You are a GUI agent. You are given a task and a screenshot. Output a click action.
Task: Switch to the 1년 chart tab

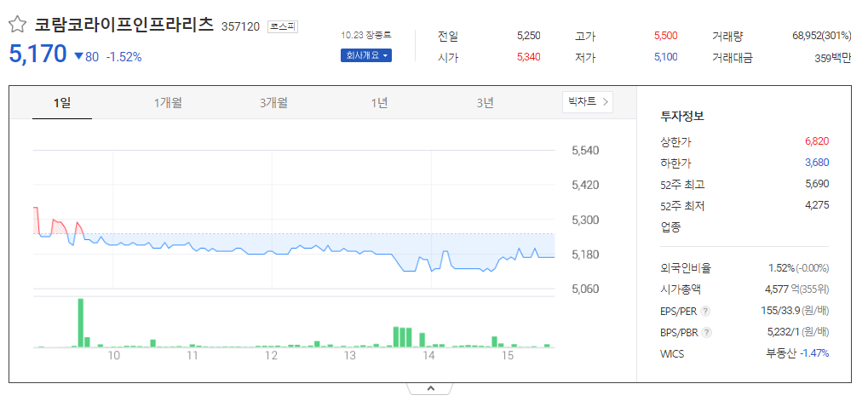379,102
